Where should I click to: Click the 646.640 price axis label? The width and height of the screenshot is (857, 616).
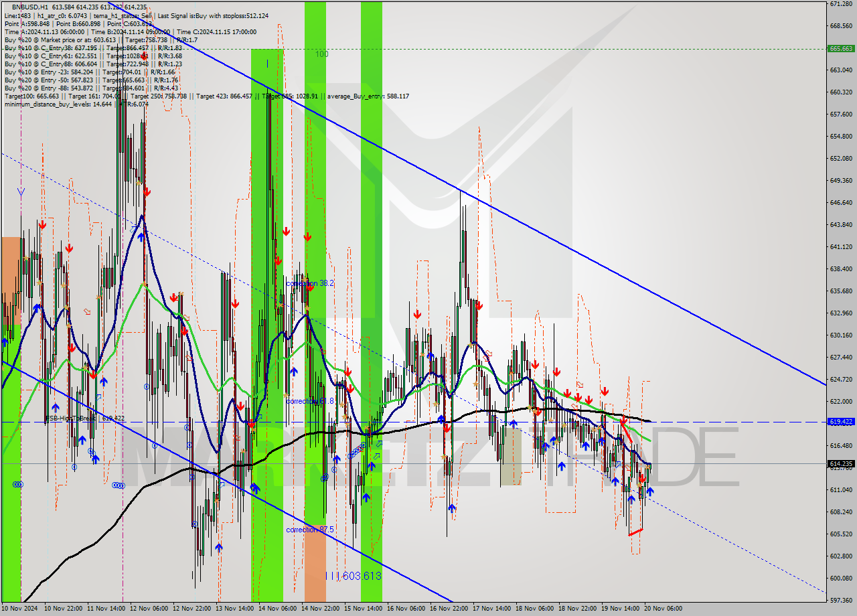tap(841, 202)
